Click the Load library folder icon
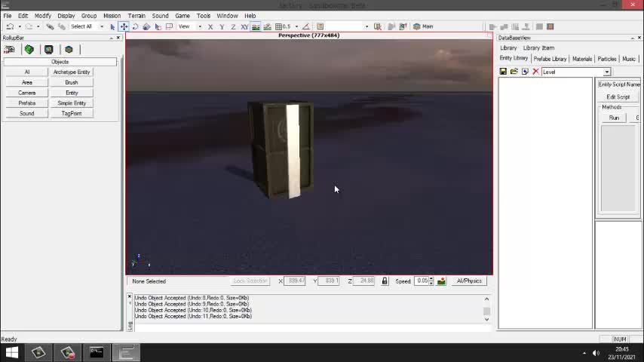644x362 pixels. [x=514, y=72]
